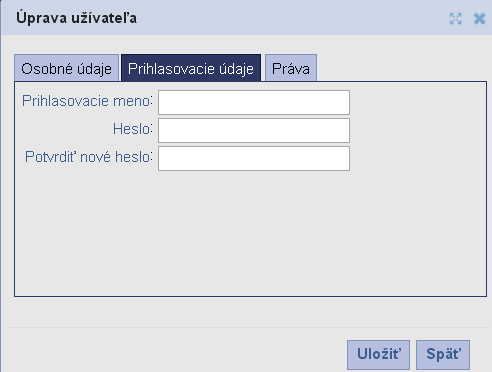Click the Úprava užívateľa title text

77,18
